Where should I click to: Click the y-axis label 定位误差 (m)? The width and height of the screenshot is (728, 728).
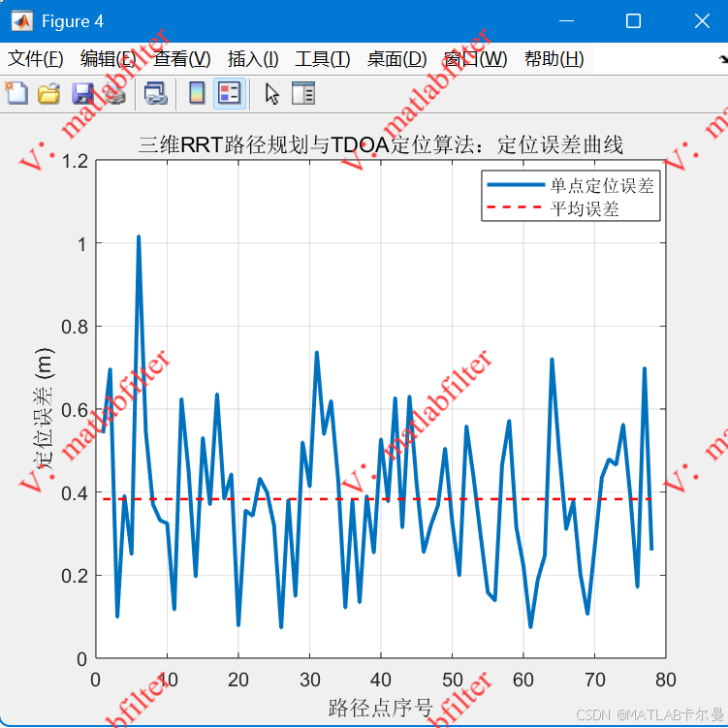coord(44,408)
